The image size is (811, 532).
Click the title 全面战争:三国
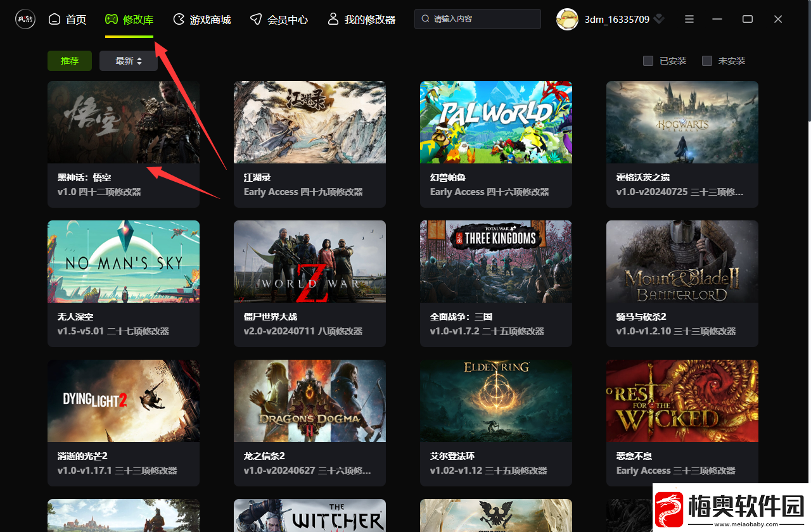(461, 317)
